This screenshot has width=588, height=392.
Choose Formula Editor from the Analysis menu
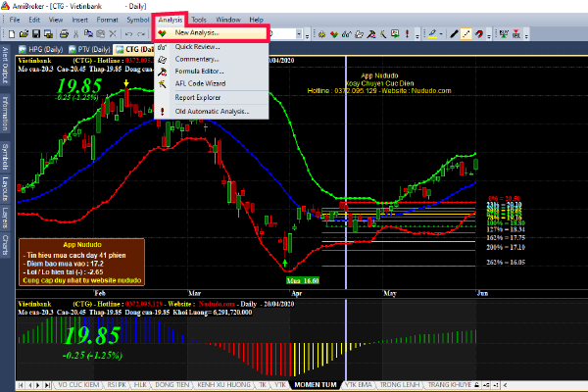tap(212, 72)
